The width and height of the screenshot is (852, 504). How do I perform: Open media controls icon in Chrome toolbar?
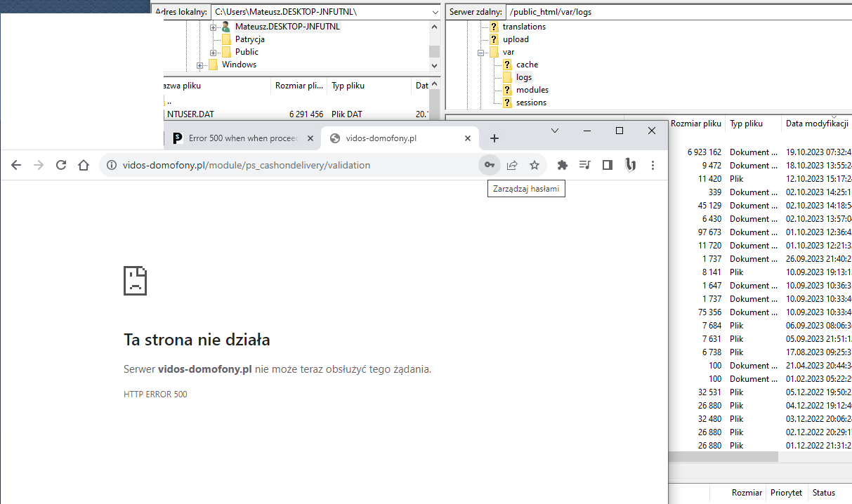click(x=584, y=165)
